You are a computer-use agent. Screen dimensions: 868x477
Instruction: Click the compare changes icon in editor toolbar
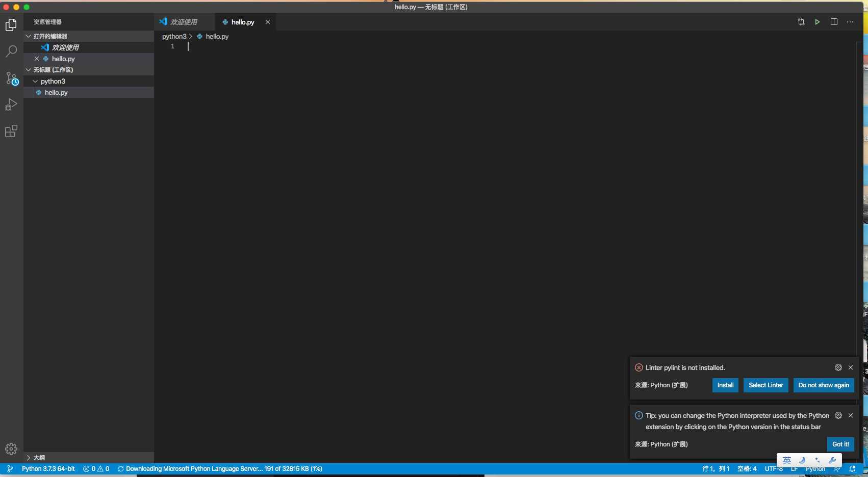801,22
